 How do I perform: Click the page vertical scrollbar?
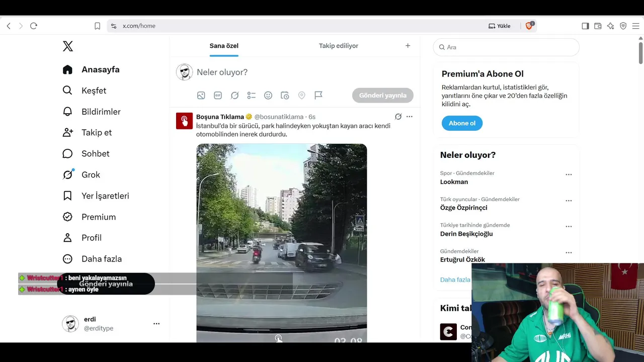coord(640,53)
